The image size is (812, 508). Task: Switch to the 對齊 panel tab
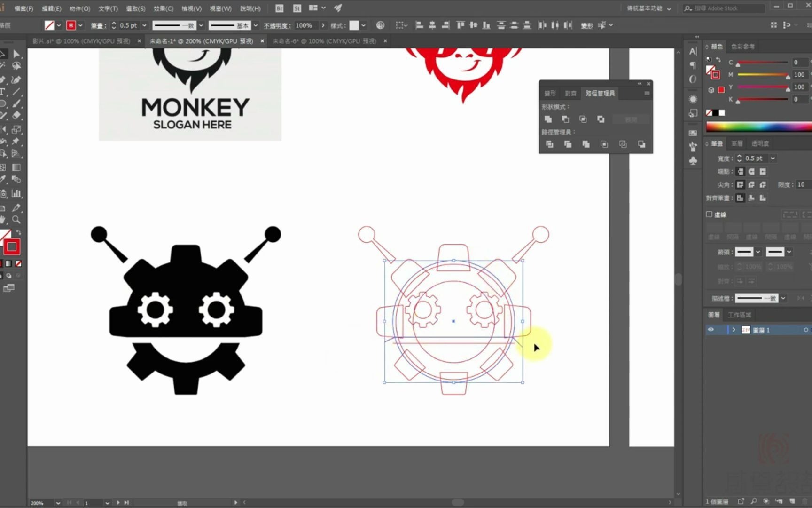(570, 93)
